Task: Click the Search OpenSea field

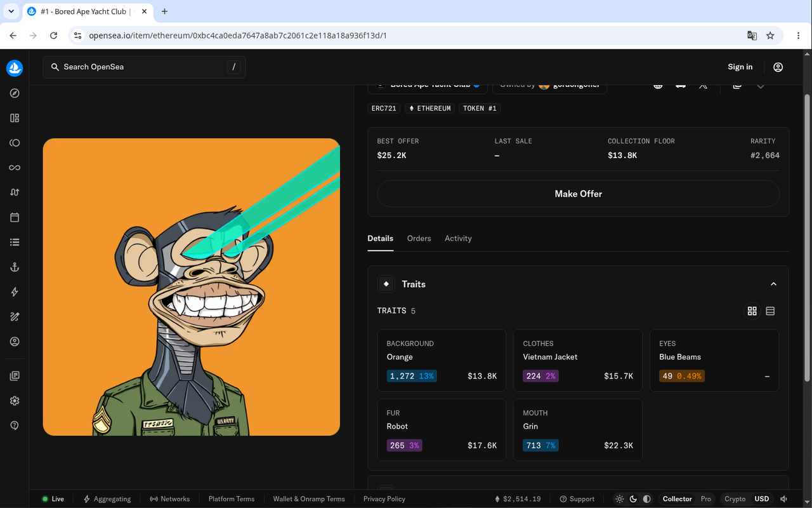Action: [x=144, y=67]
